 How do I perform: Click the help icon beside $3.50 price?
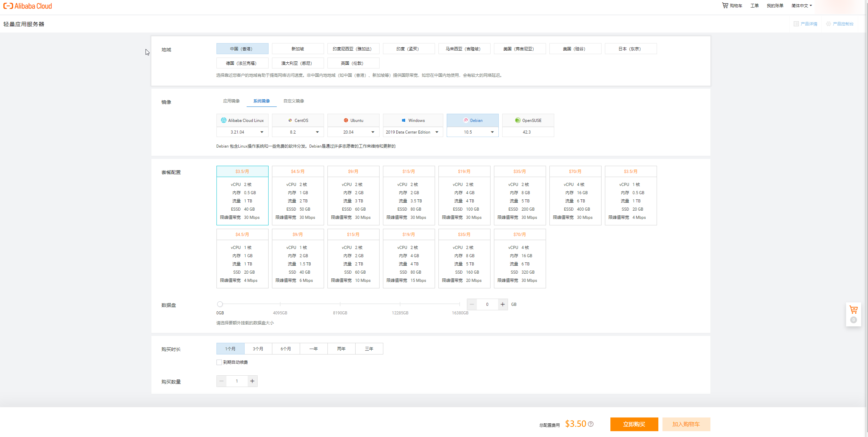(591, 424)
